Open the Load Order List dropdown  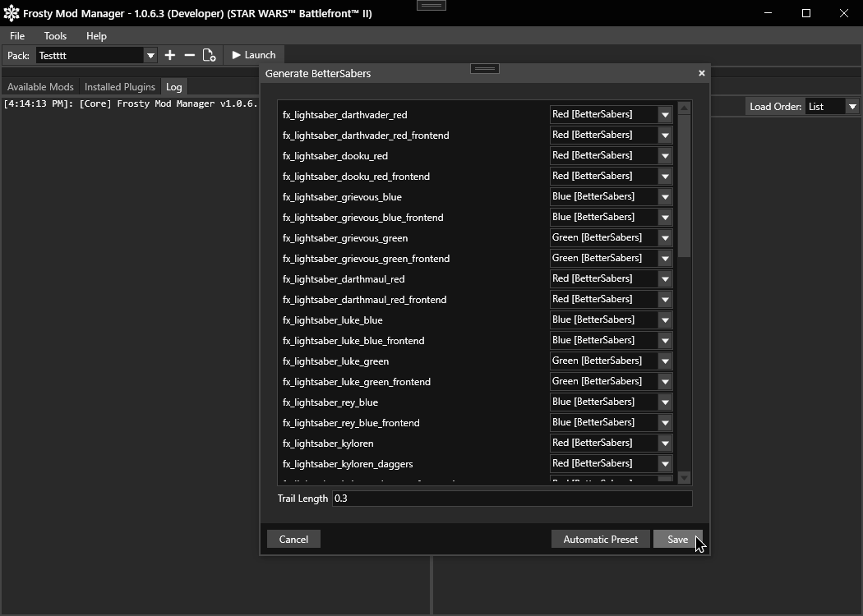point(832,107)
